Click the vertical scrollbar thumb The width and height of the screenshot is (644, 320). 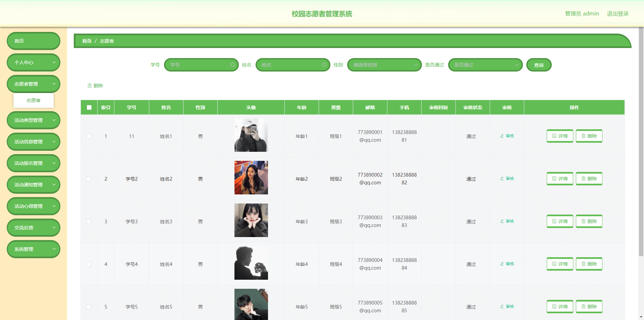click(x=641, y=141)
